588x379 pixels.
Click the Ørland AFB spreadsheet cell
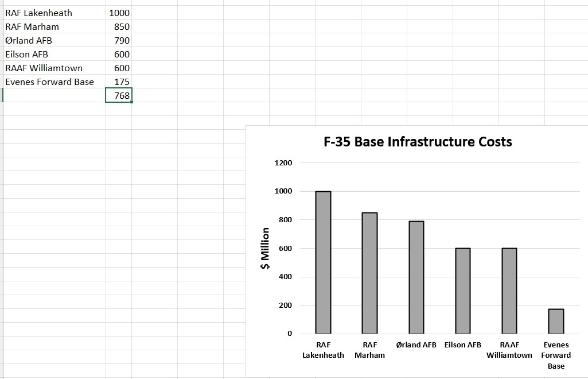[54, 41]
